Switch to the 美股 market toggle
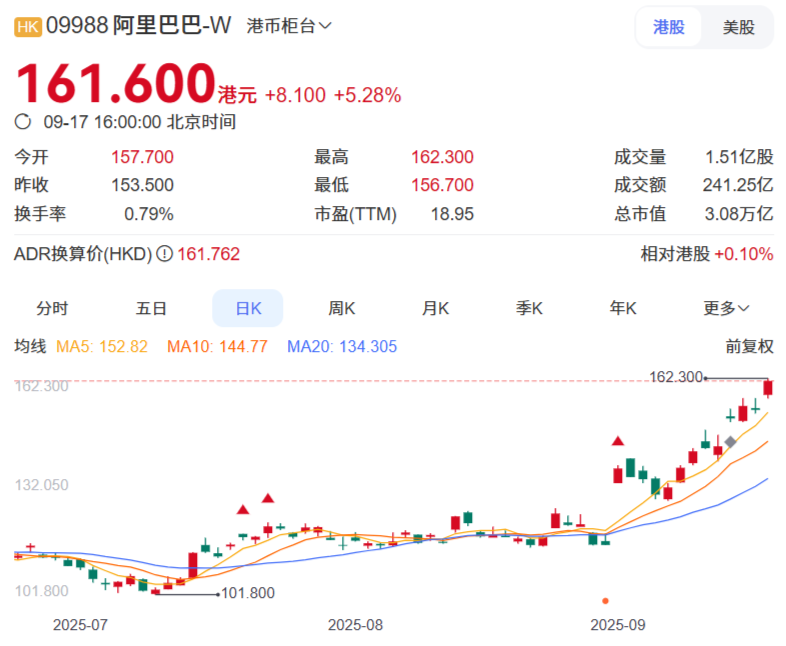Screen dimensions: 786x646 point(738,27)
